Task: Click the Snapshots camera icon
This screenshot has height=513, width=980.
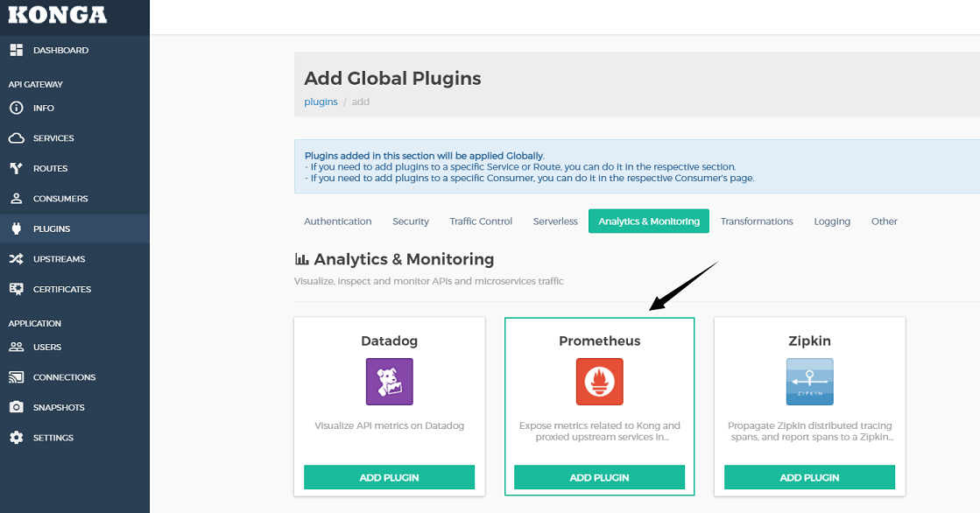Action: pos(16,407)
